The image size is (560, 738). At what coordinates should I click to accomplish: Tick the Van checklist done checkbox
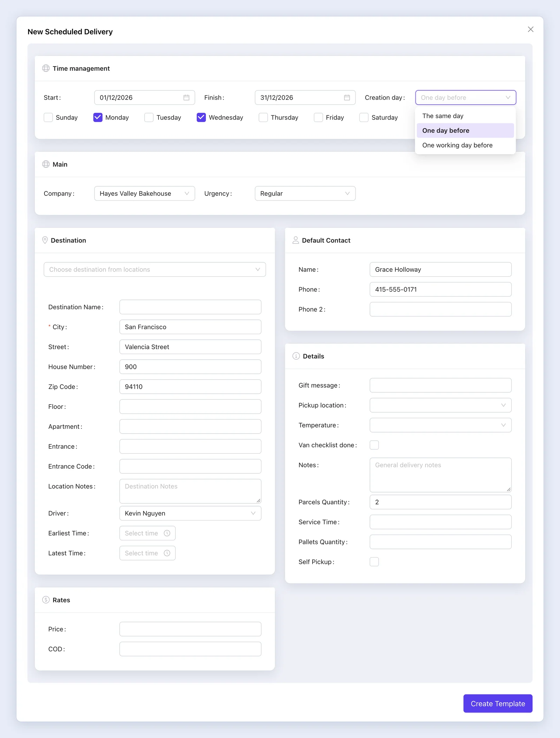374,445
